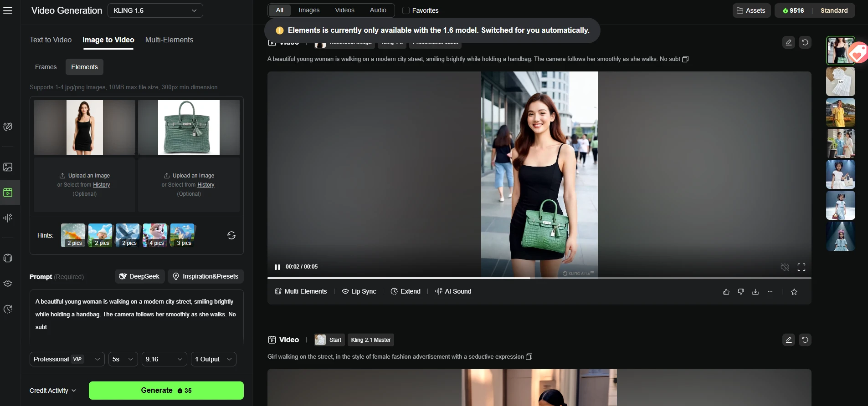Click Lip Sync under video
868x406 pixels.
tap(359, 292)
